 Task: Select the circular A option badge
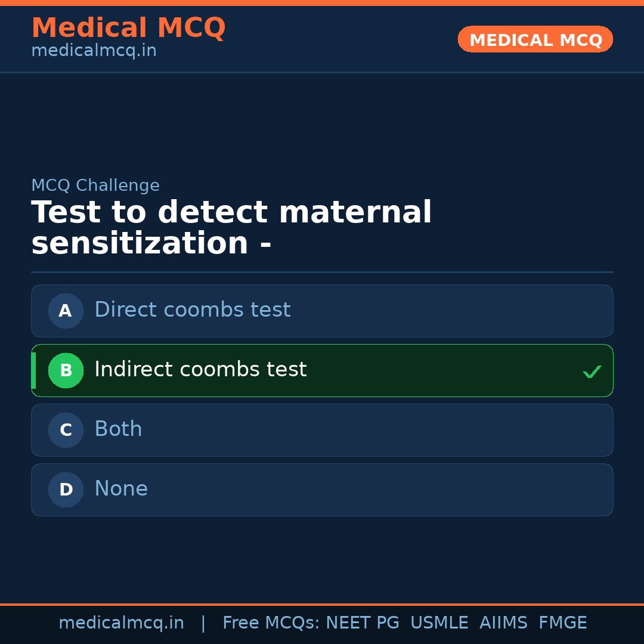click(x=66, y=311)
